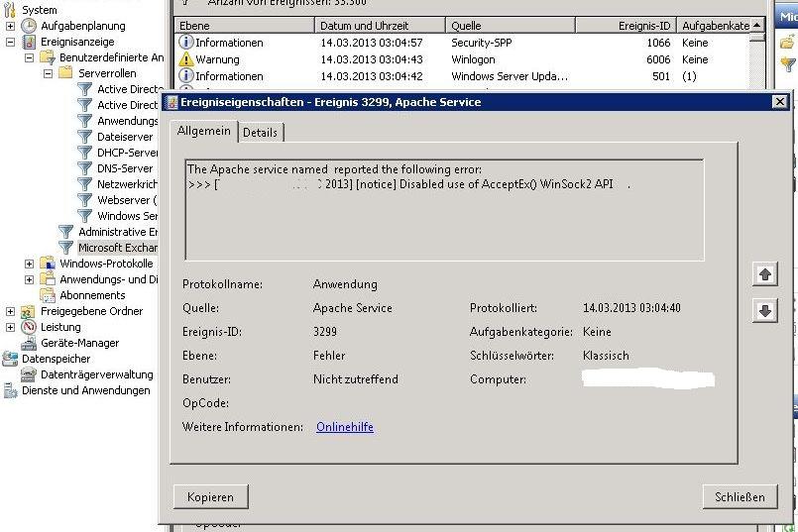Expand the Freigegebene Ordner node
Viewport: 798px width, 532px height.
[10, 311]
